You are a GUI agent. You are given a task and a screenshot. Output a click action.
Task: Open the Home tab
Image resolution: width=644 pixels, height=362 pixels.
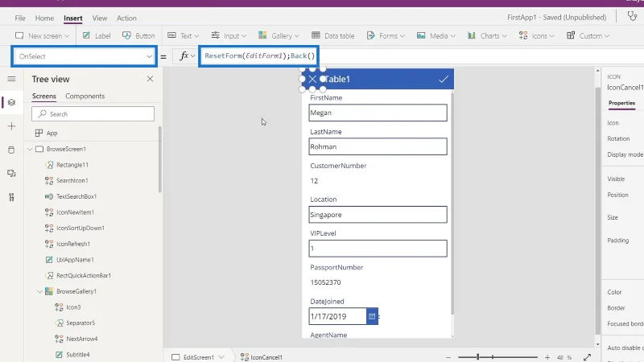tap(44, 18)
